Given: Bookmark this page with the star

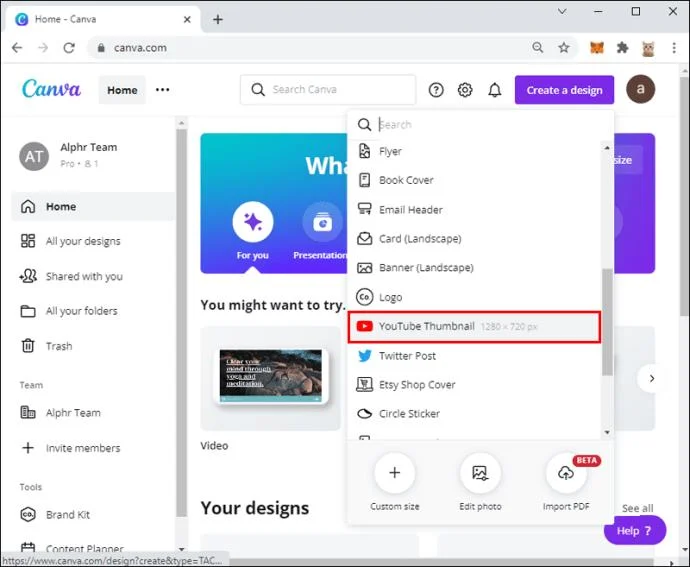Looking at the screenshot, I should tap(564, 48).
